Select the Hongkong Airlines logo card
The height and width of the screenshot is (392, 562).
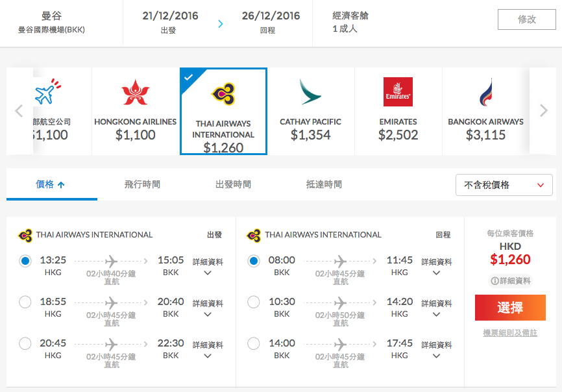[135, 111]
